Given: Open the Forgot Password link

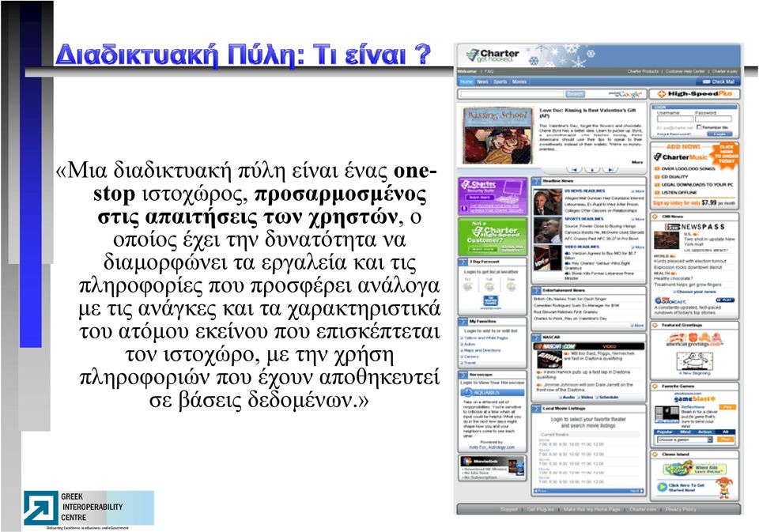Looking at the screenshot, I should pyautogui.click(x=674, y=134).
